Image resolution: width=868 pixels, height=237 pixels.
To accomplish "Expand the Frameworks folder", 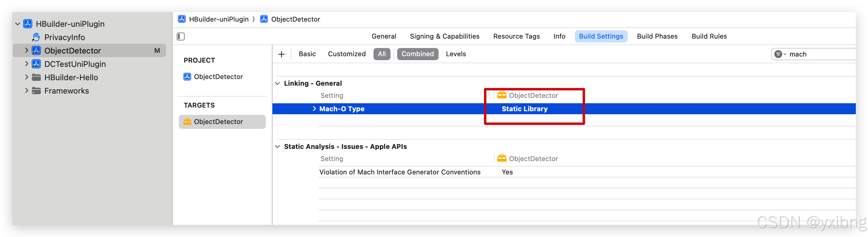I will pyautogui.click(x=26, y=91).
